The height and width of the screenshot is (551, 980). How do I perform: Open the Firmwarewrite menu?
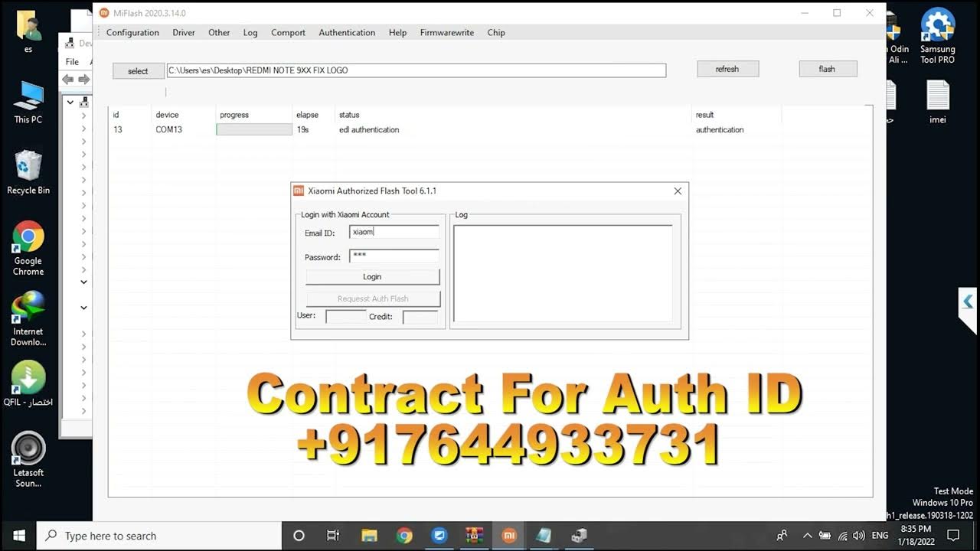(447, 33)
